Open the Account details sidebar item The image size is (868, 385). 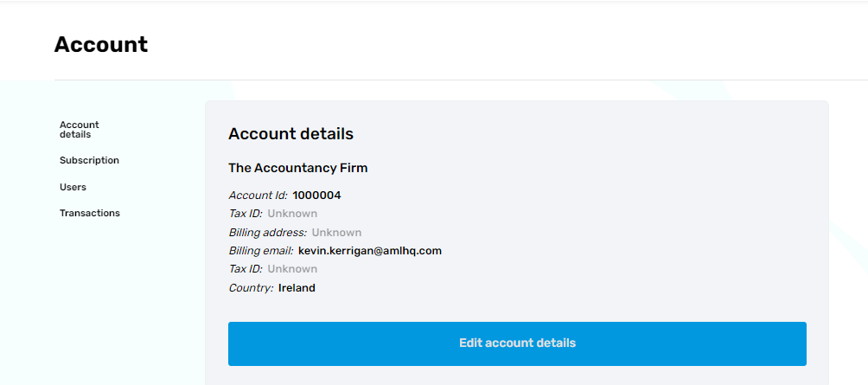coord(79,130)
